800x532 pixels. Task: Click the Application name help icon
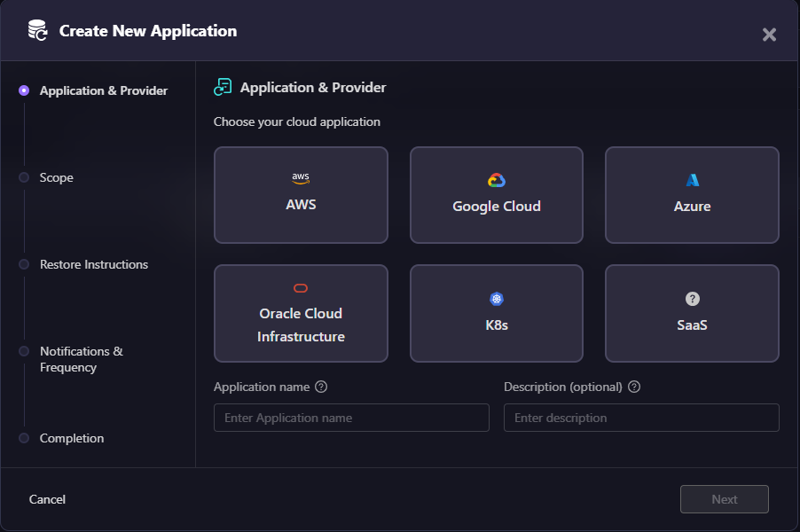click(321, 387)
